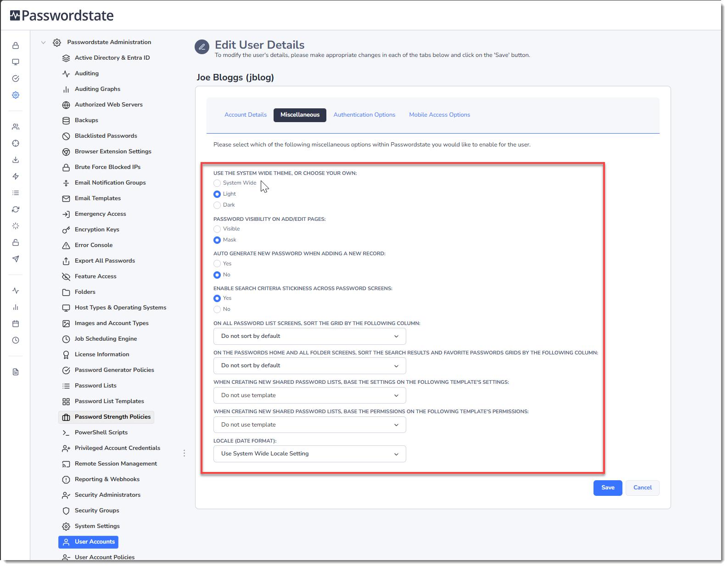
Task: Open Privileged Account Credentials in the tree
Action: click(x=118, y=448)
